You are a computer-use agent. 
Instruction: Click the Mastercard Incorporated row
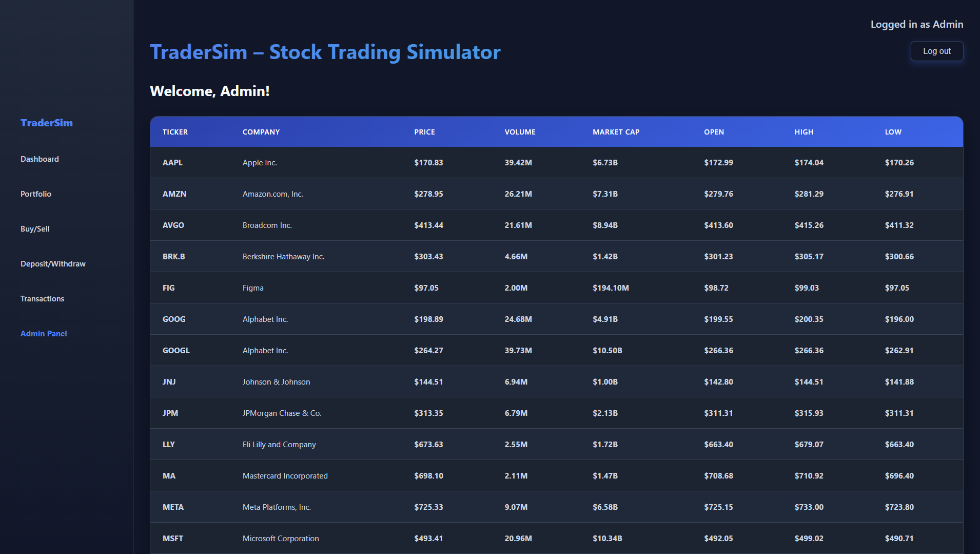(x=285, y=476)
